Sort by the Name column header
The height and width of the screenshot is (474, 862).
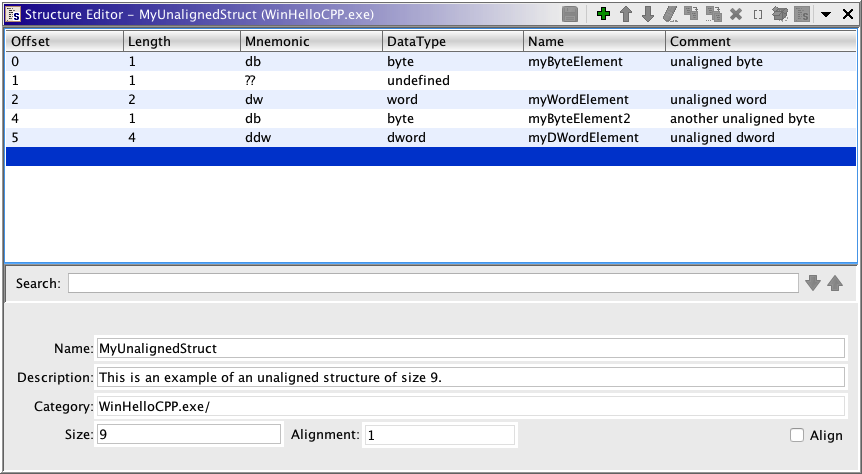pos(594,41)
